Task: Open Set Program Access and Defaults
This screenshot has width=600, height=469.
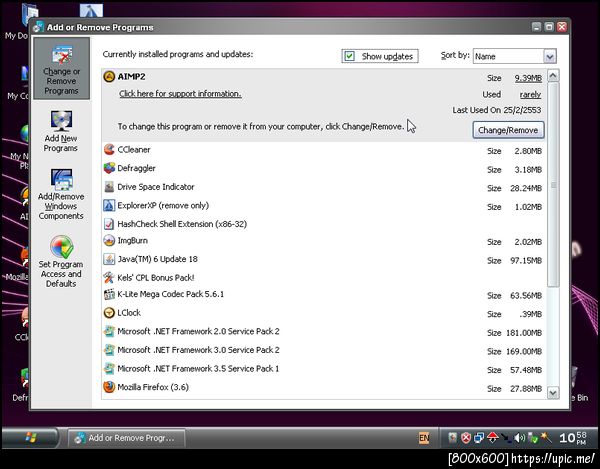Action: tap(61, 262)
